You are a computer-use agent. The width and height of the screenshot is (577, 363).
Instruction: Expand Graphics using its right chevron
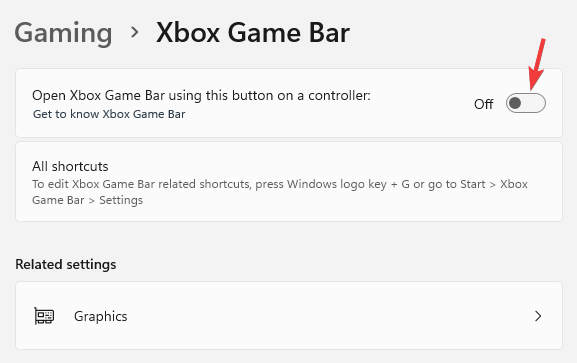click(538, 316)
